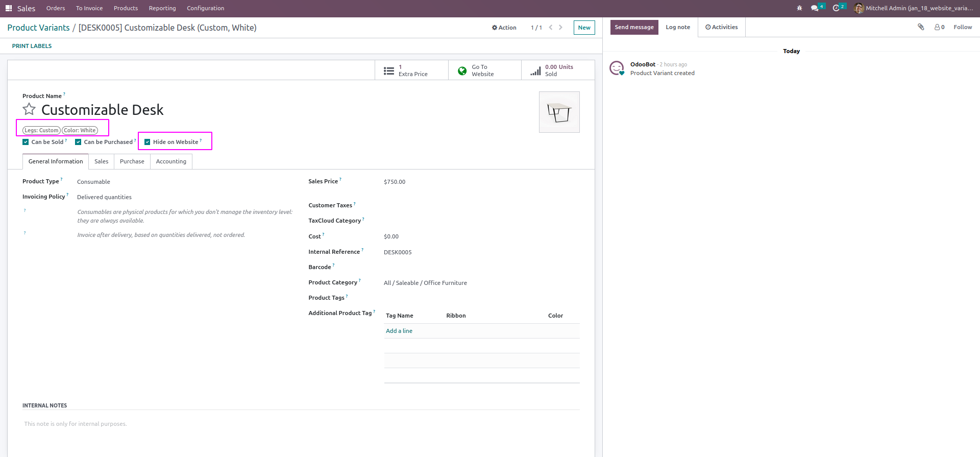Open the activities clock icon in navbar

836,8
